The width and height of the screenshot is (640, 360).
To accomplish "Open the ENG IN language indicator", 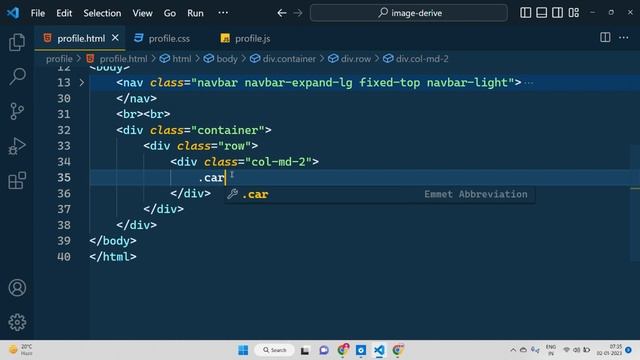I will (x=551, y=350).
